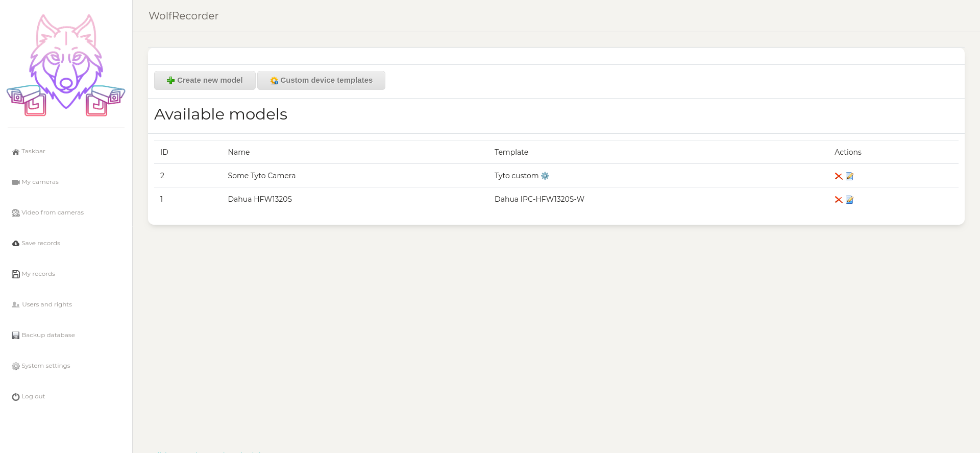Click the gear icon beside Tyto custom
This screenshot has height=453, width=980.
(545, 176)
